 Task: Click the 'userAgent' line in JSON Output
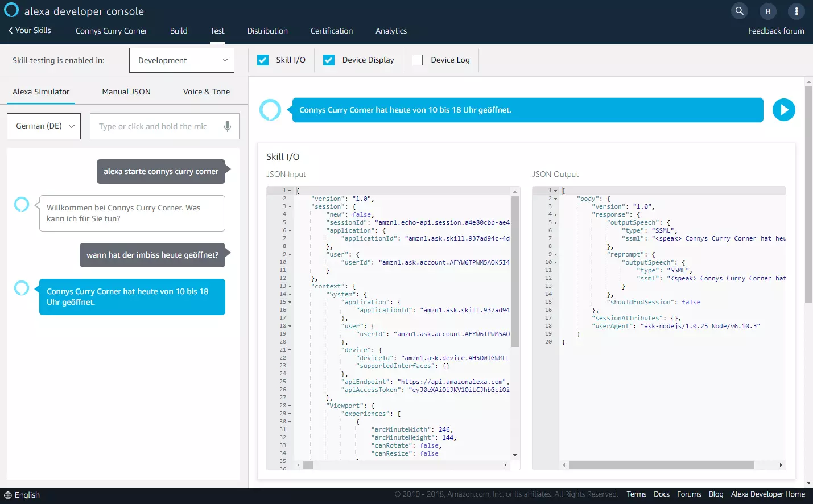tap(676, 327)
